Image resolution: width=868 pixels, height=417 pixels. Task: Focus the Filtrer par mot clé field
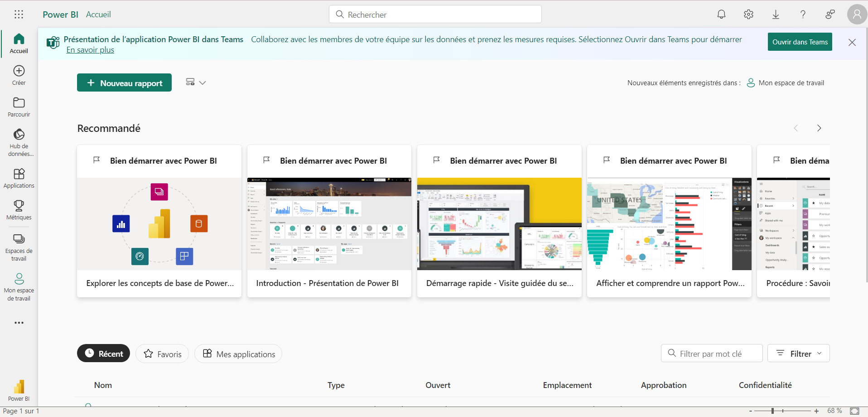712,354
